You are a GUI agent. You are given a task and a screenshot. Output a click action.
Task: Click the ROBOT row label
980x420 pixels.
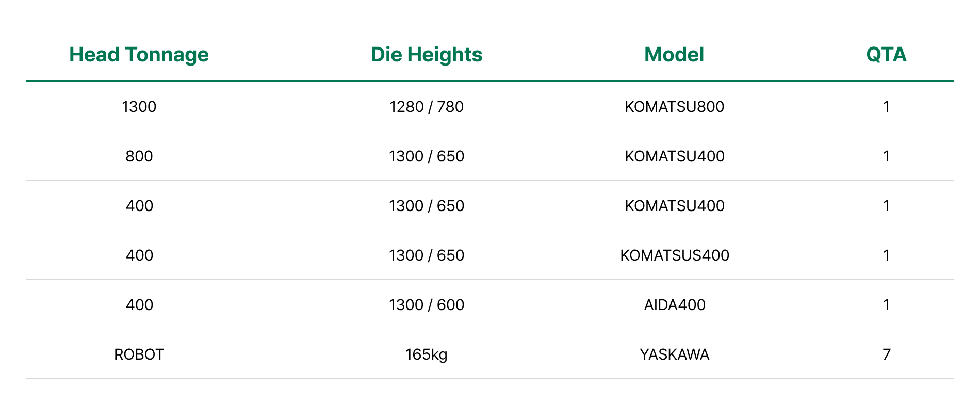point(139,354)
